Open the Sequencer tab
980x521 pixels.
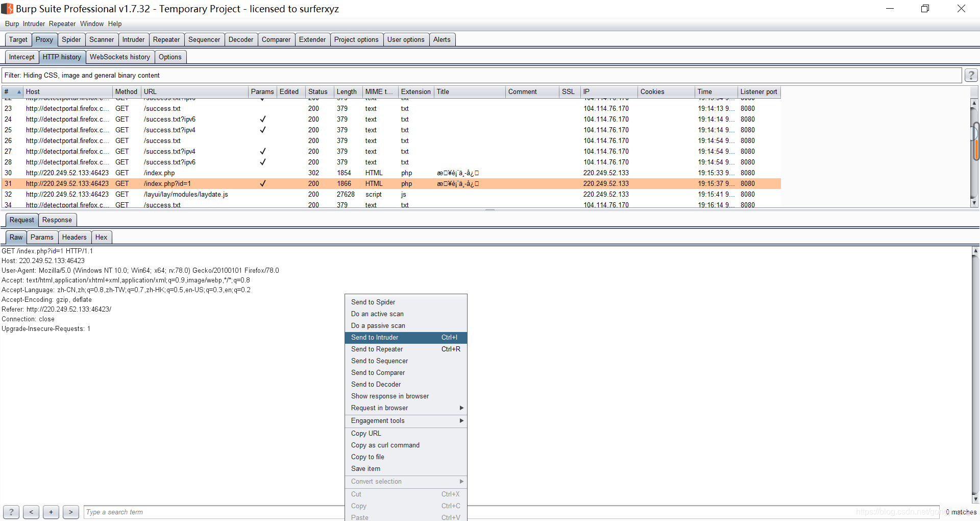point(204,39)
